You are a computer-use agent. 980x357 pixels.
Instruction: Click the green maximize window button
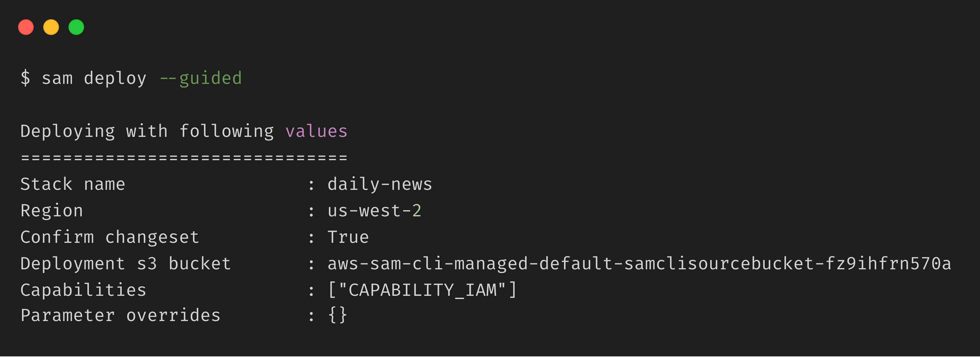click(76, 27)
